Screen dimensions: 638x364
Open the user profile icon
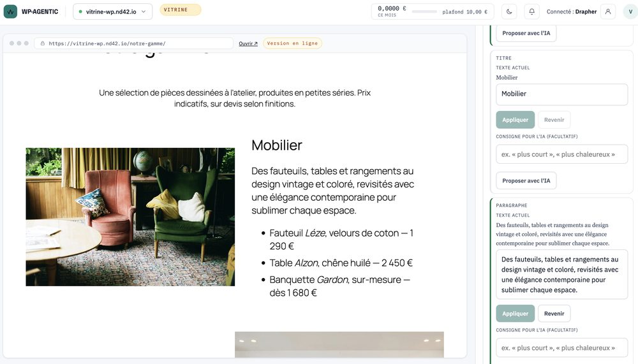(608, 11)
